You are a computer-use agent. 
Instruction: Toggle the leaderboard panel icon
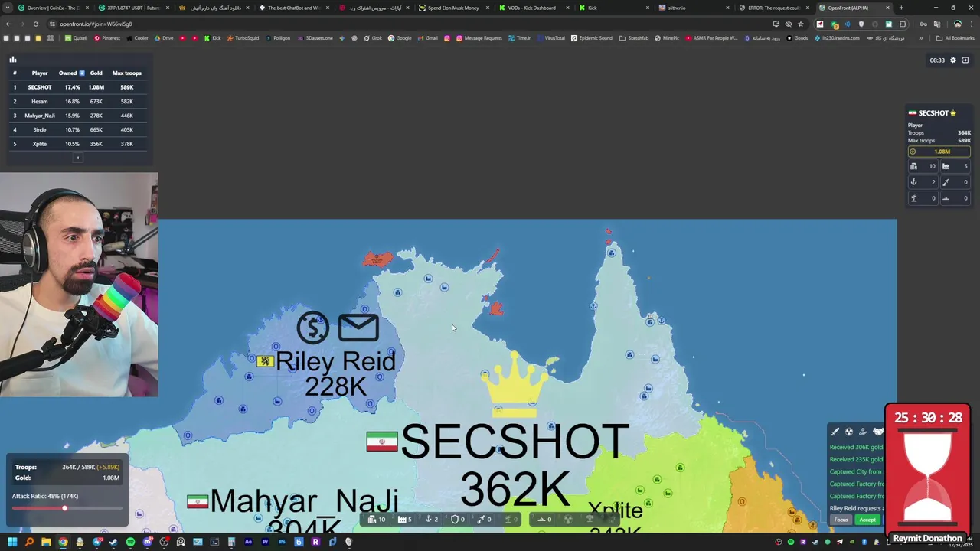pyautogui.click(x=13, y=59)
